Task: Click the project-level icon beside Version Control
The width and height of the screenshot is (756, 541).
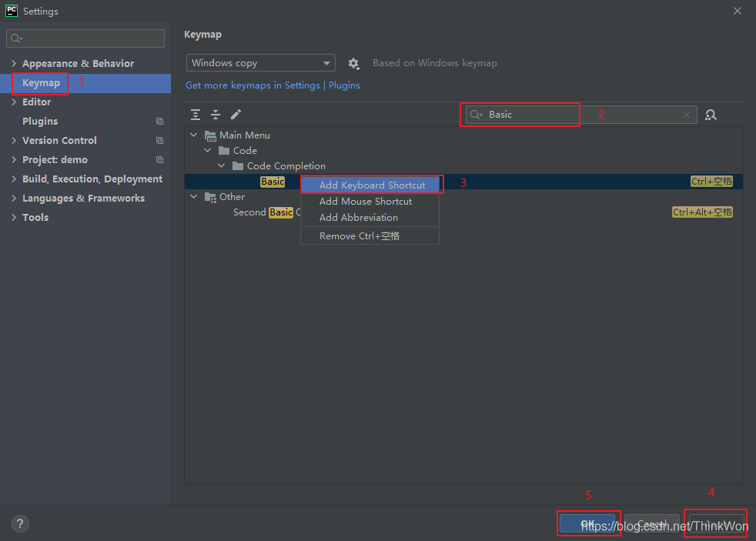Action: tap(159, 141)
